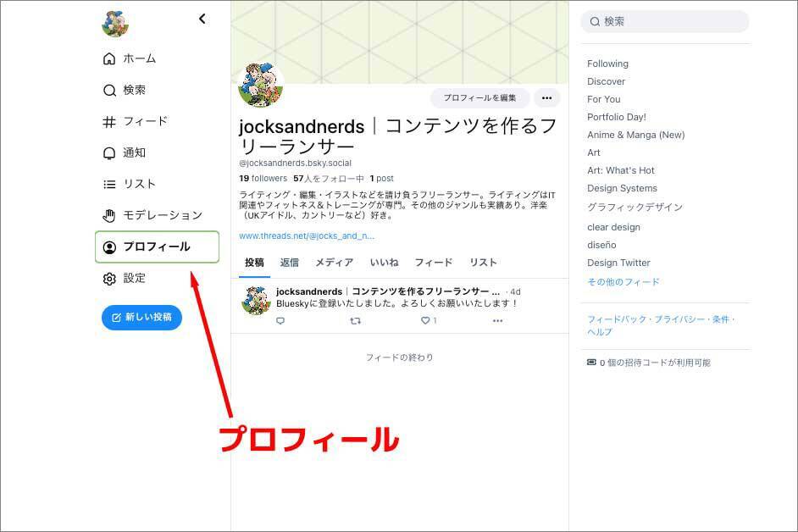Open the diseño feed
Screen dimensions: 798x532
(x=601, y=245)
